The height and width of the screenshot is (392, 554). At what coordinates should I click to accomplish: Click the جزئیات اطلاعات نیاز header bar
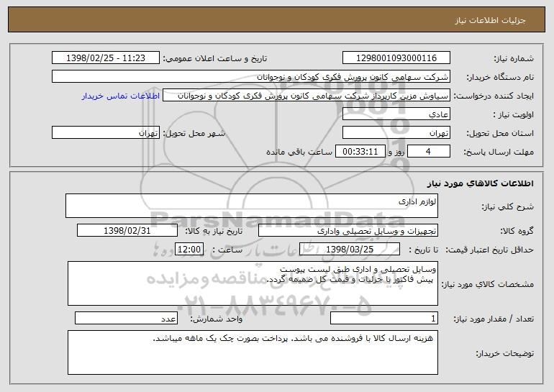[x=277, y=19]
